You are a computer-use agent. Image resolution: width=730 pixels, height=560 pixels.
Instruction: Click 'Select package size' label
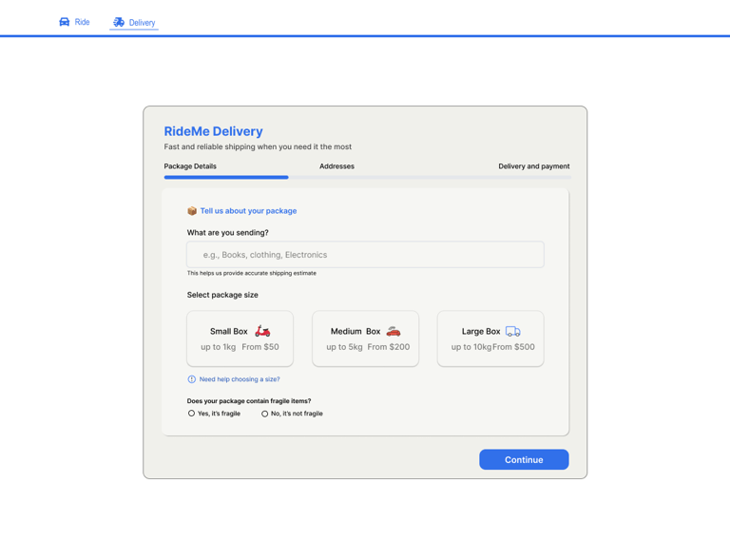[222, 295]
